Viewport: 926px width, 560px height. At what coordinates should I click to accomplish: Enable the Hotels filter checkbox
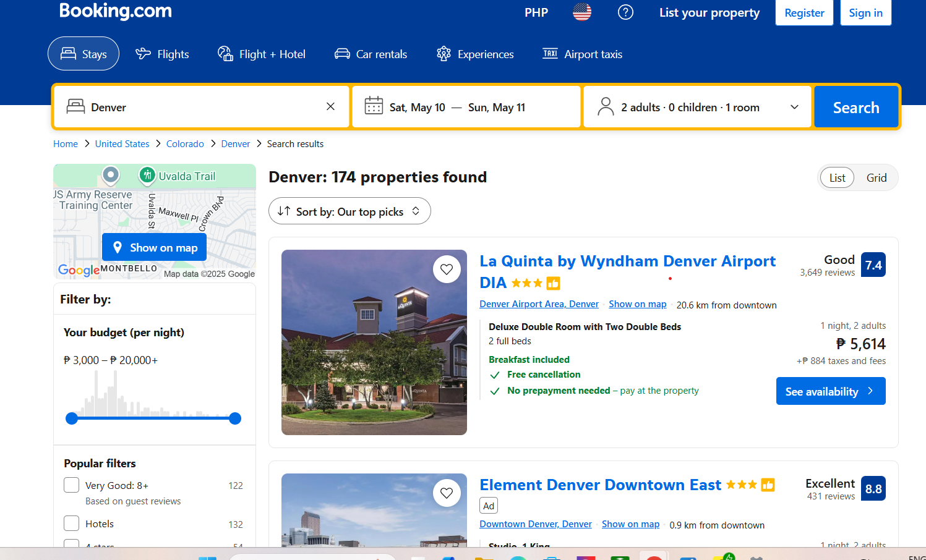72,524
